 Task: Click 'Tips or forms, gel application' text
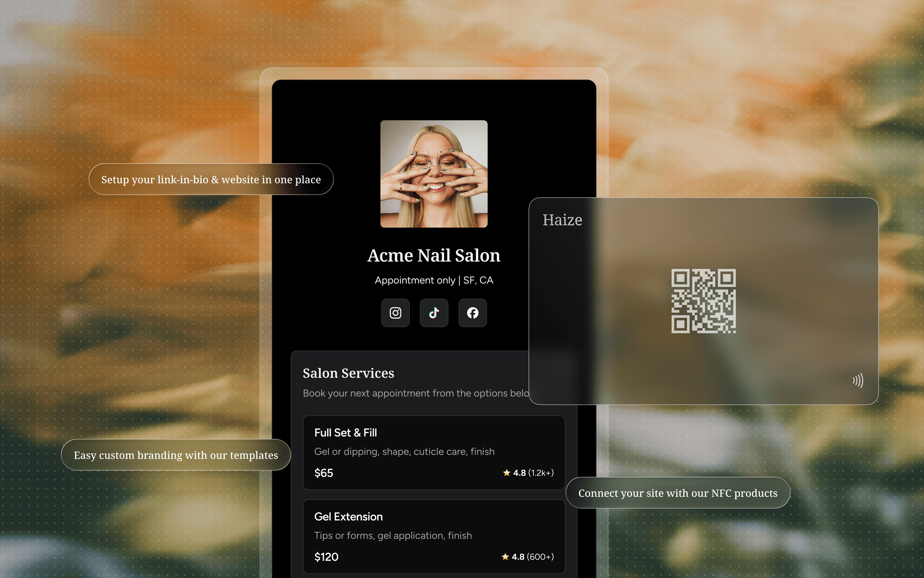[393, 536]
